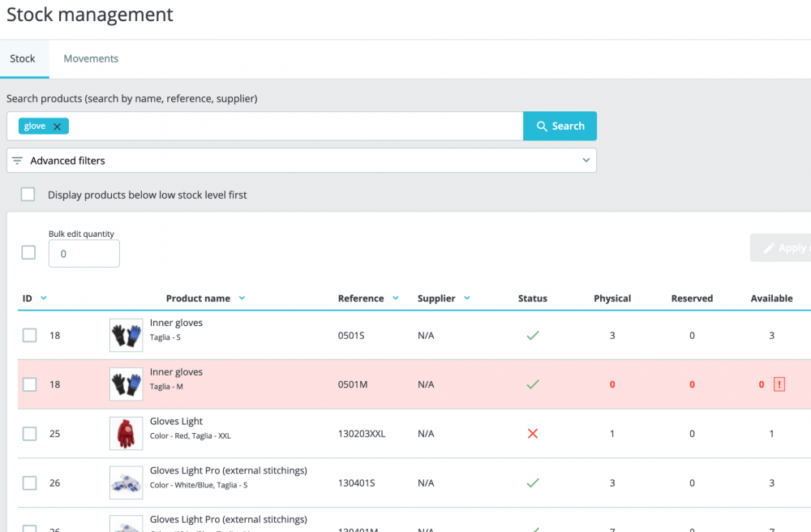
Task: Remove the "glove" search tag
Action: [x=57, y=127]
